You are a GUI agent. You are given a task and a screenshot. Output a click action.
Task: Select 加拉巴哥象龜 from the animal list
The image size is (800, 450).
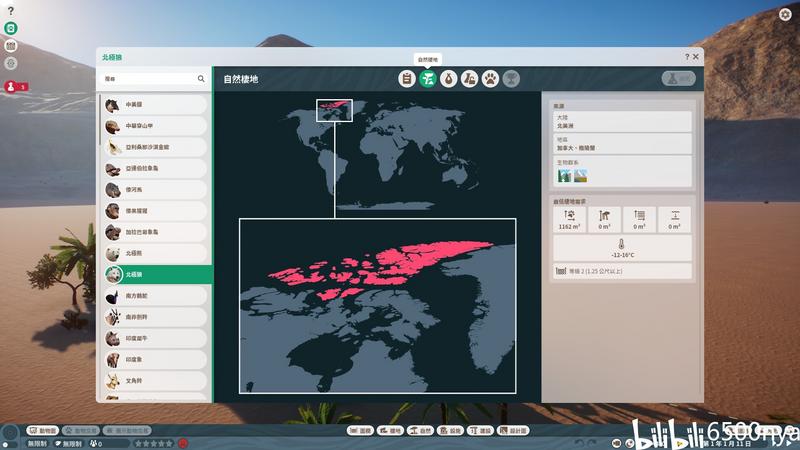(x=156, y=232)
